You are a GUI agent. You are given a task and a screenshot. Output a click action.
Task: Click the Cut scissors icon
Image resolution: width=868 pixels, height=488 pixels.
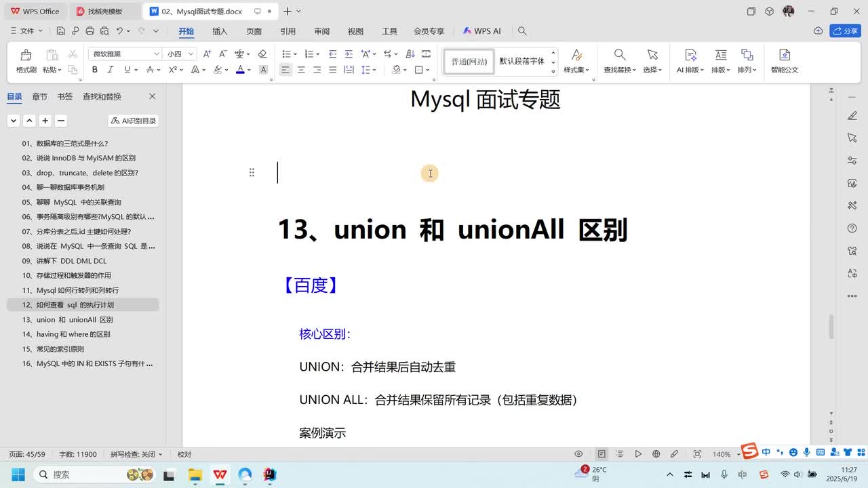[72, 54]
